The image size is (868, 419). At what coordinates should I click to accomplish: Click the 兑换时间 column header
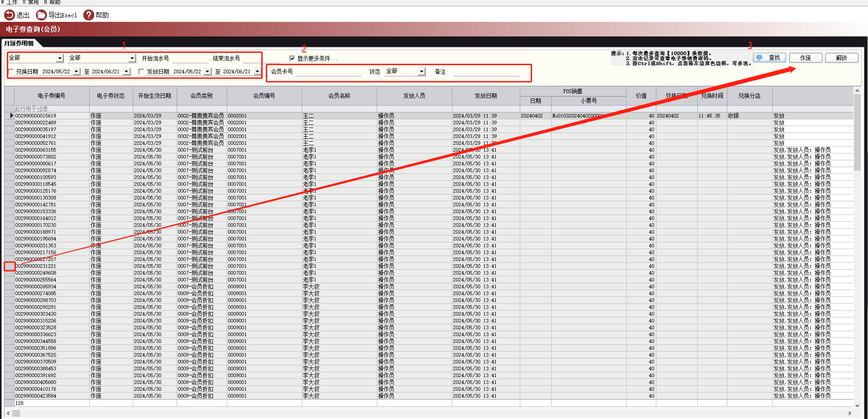[x=712, y=96]
